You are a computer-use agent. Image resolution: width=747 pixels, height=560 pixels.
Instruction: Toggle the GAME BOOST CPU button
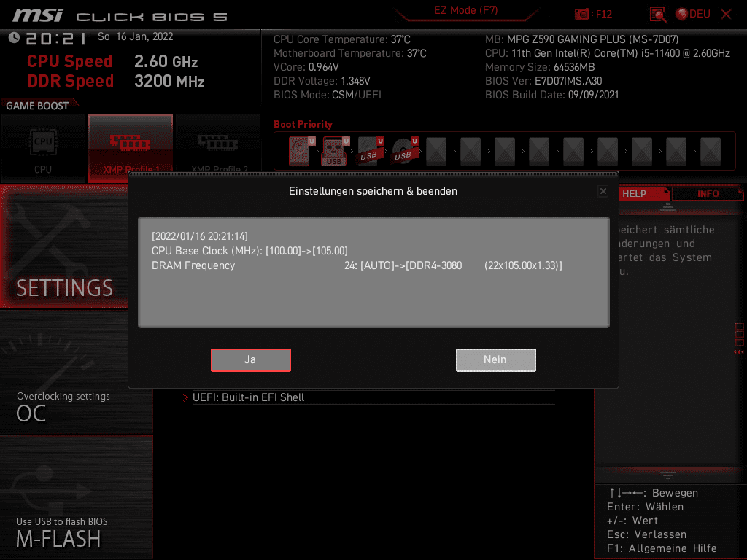[43, 149]
